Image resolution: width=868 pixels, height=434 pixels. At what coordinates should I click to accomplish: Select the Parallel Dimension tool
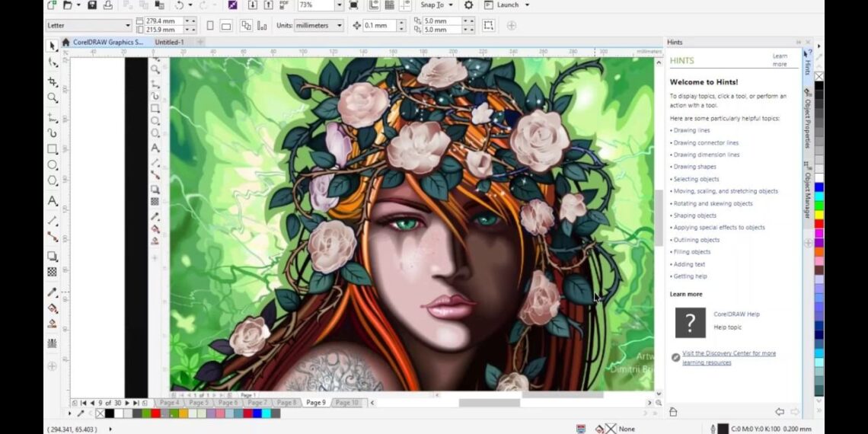click(53, 220)
